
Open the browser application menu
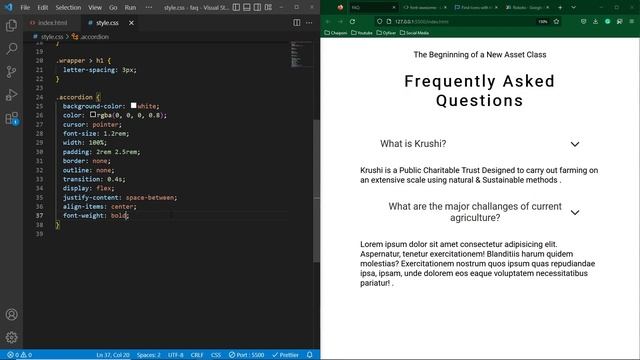[x=631, y=22]
